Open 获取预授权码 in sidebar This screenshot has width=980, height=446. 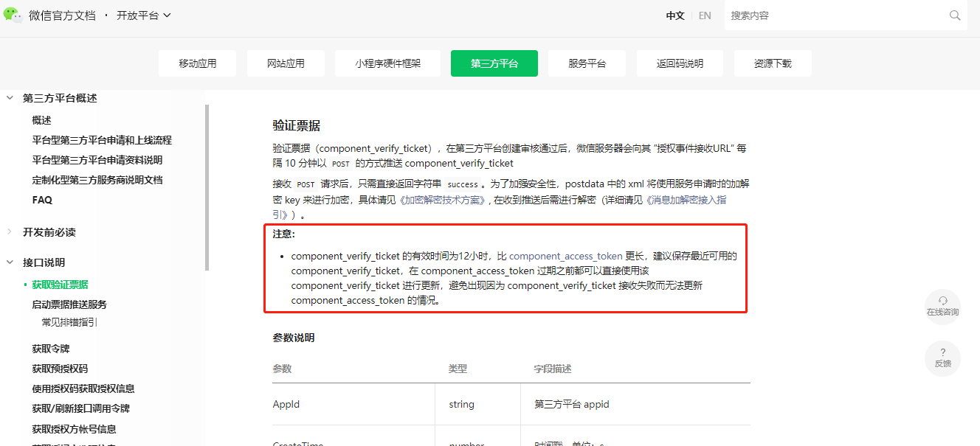point(60,369)
